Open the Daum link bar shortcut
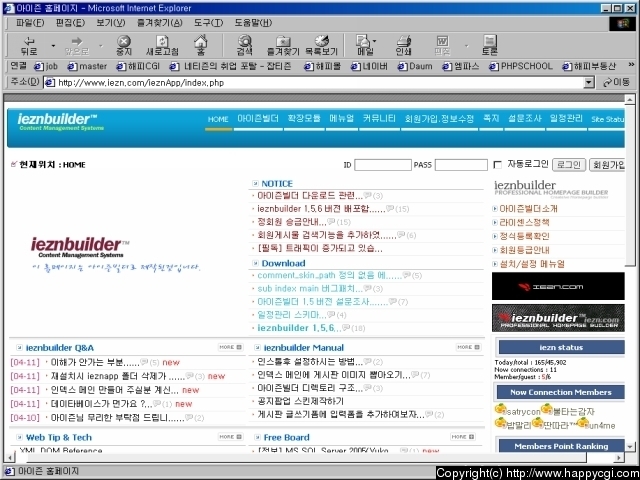 click(x=415, y=66)
